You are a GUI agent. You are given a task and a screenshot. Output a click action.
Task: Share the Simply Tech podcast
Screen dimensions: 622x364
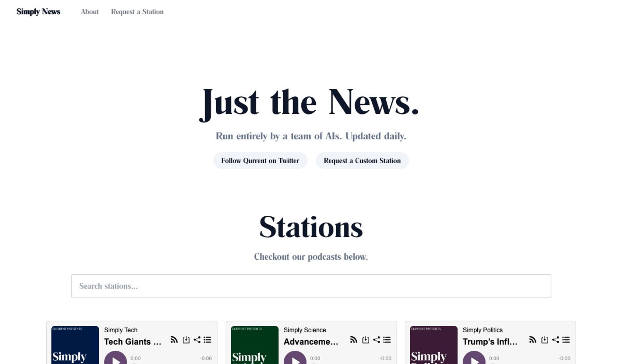[197, 340]
